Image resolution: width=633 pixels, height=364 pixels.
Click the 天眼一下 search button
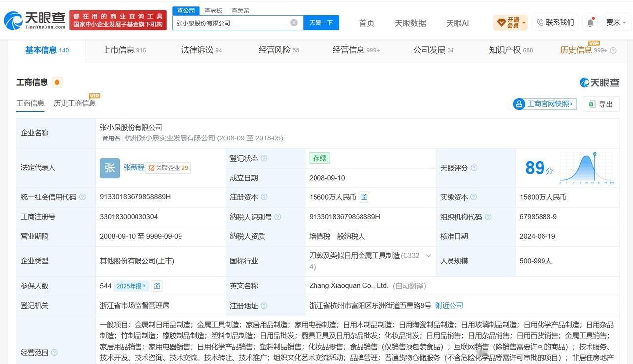[321, 23]
